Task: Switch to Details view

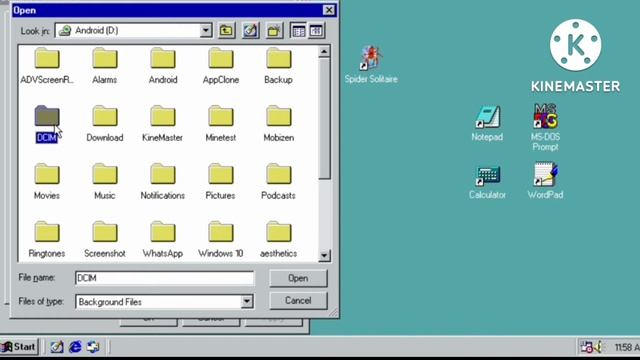Action: pyautogui.click(x=316, y=31)
